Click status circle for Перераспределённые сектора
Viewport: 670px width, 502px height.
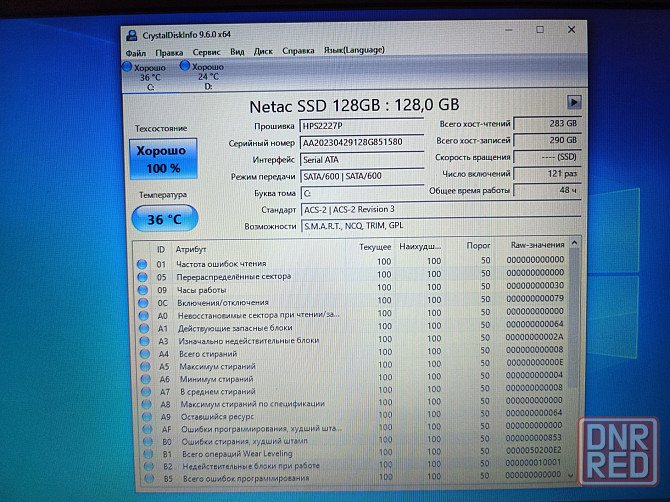(142, 277)
